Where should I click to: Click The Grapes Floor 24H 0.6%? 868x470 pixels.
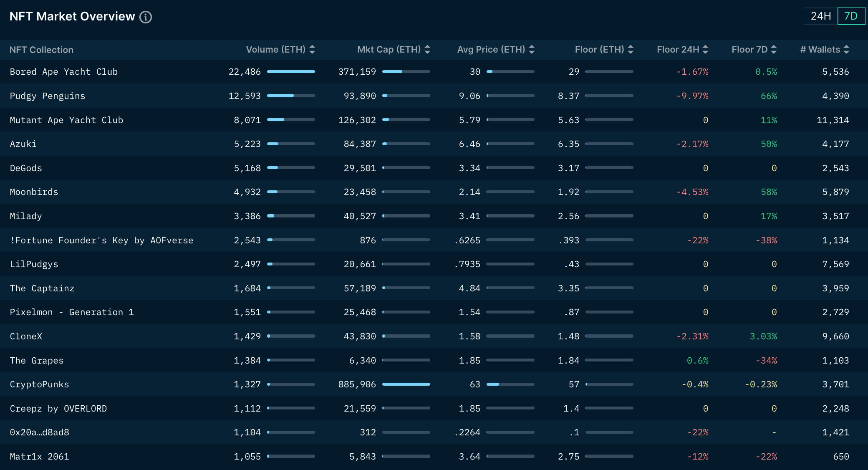pyautogui.click(x=697, y=361)
